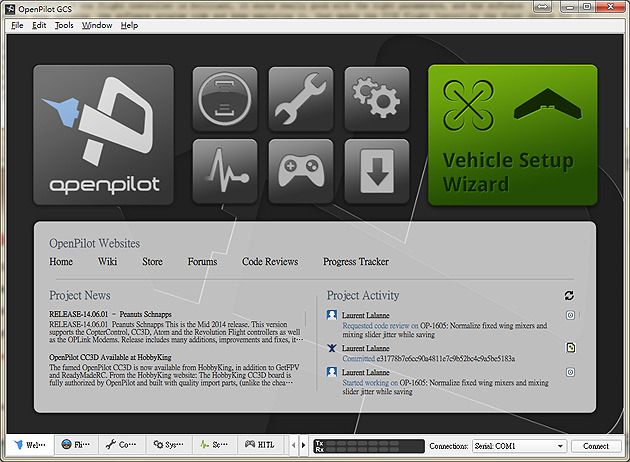This screenshot has height=462, width=630.
Task: Open the Code Reviews link
Action: tap(270, 262)
